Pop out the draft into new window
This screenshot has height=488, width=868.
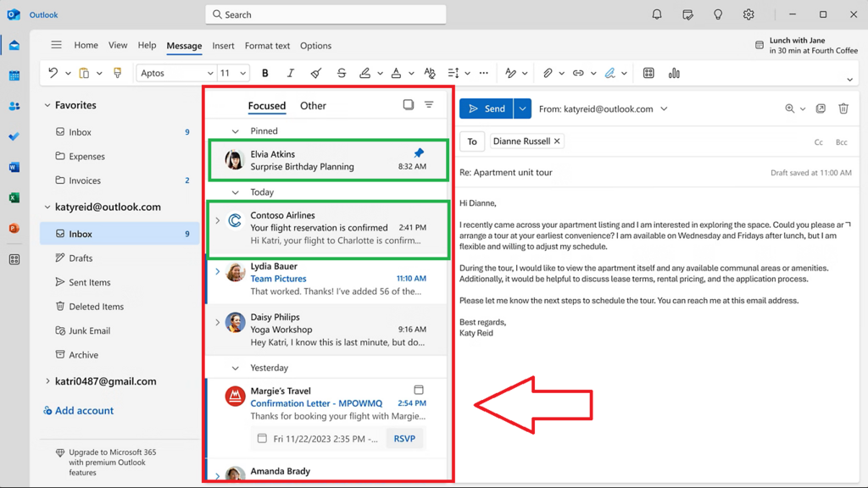821,108
